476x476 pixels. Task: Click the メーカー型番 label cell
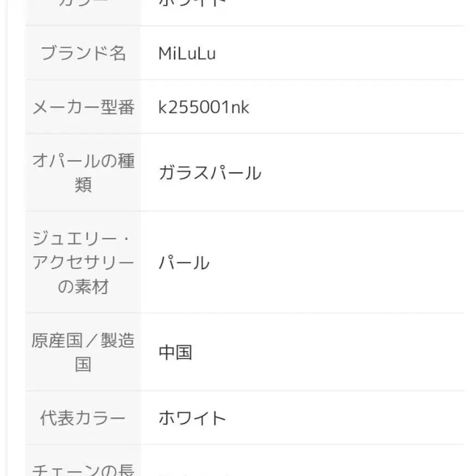tap(83, 107)
